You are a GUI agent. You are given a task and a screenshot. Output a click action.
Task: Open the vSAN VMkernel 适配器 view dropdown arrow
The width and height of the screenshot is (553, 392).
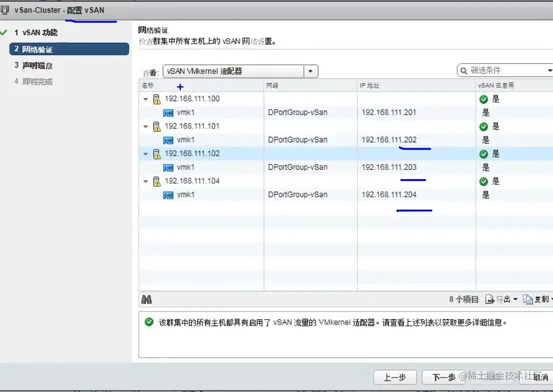tap(311, 71)
